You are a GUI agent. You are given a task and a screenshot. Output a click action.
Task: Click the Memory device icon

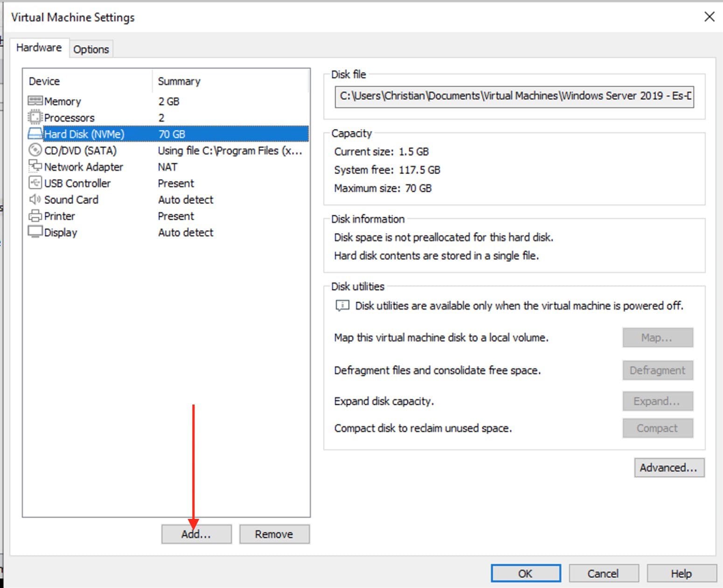(35, 101)
